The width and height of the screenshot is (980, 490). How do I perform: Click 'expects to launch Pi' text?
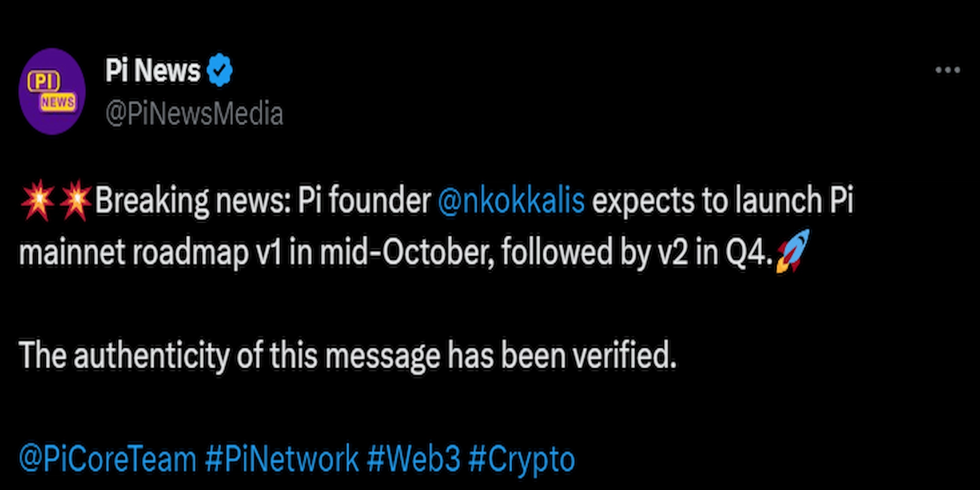[x=723, y=201]
